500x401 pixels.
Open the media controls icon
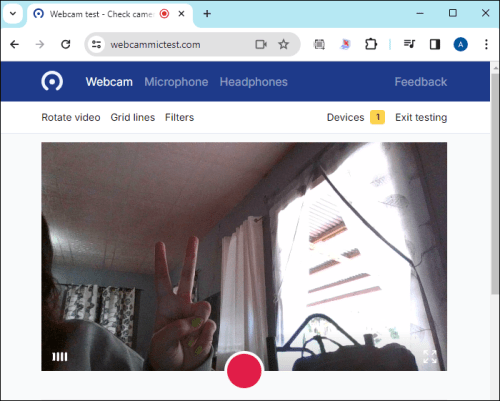(409, 44)
